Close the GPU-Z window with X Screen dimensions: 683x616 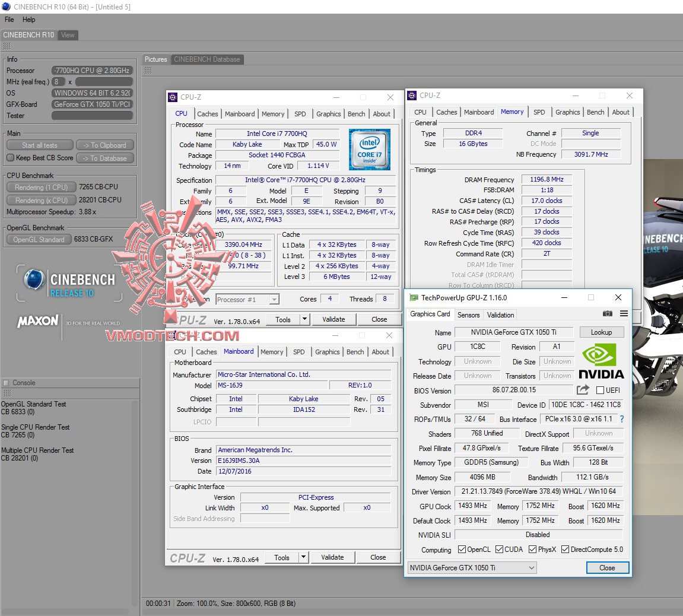(x=618, y=297)
